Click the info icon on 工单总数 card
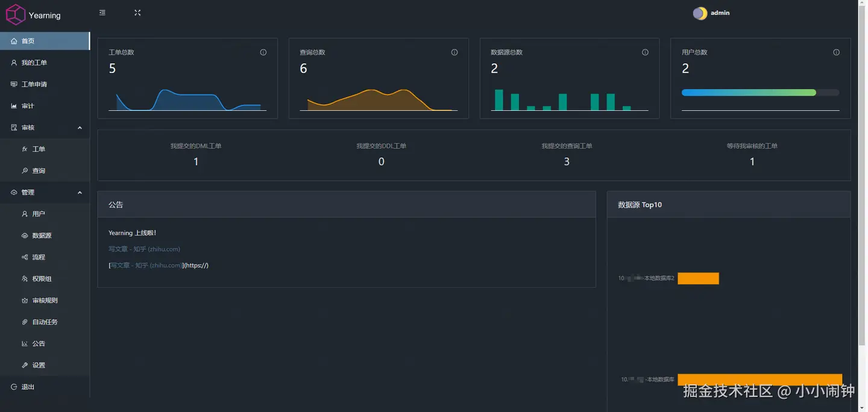The height and width of the screenshot is (412, 868). (263, 52)
